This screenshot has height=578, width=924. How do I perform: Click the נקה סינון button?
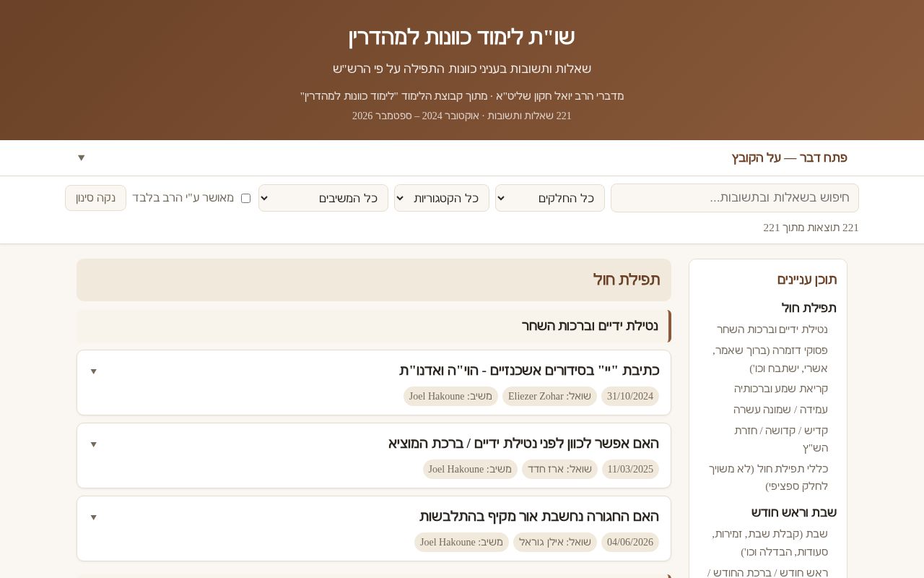click(x=95, y=198)
